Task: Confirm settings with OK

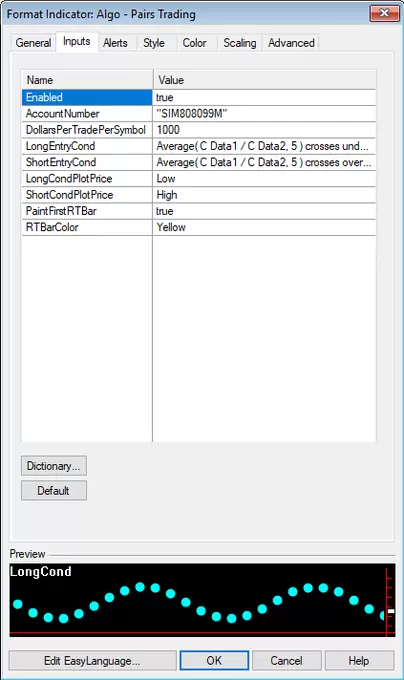Action: pos(214,660)
